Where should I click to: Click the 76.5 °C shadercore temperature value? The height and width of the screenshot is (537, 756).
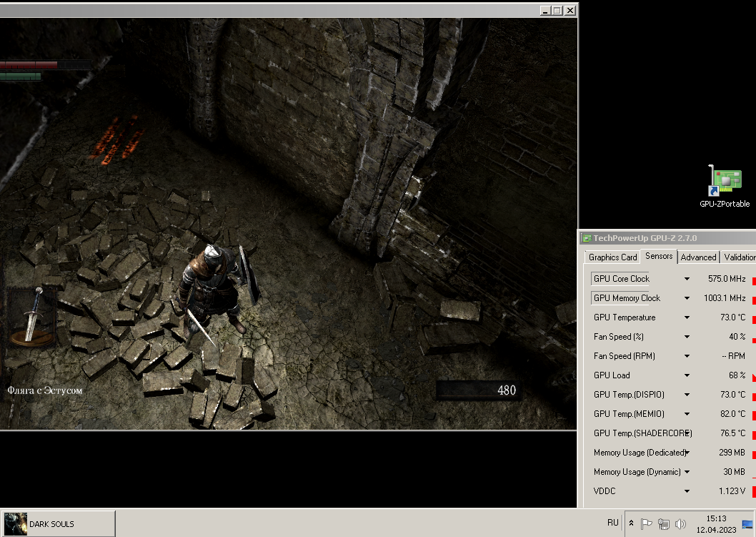(733, 433)
